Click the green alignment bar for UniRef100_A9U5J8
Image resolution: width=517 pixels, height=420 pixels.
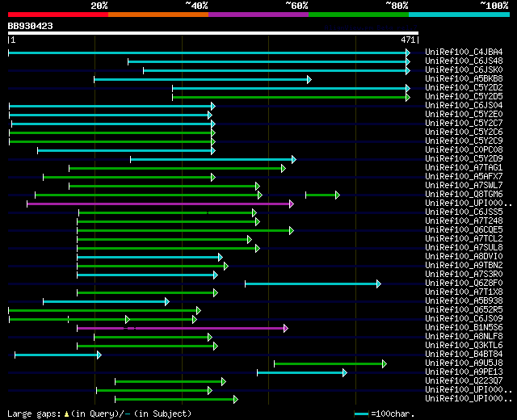coord(330,364)
